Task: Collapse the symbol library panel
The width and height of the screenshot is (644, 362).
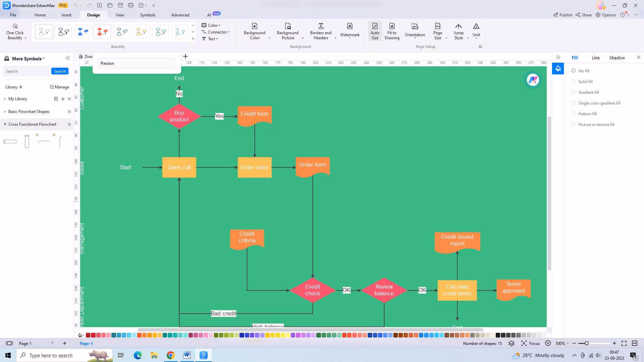Action: click(x=68, y=58)
